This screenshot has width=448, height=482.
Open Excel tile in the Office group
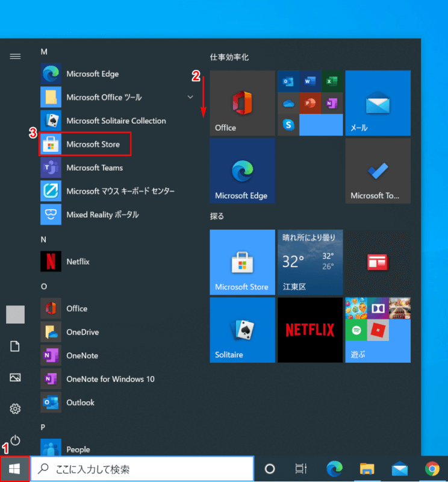(x=332, y=81)
